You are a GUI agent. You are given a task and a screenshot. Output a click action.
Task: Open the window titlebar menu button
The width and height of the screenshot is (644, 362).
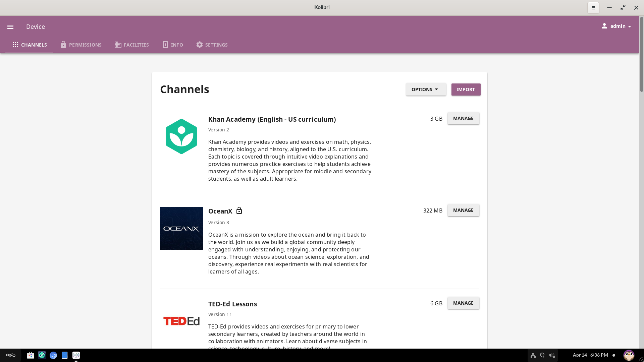tap(593, 8)
